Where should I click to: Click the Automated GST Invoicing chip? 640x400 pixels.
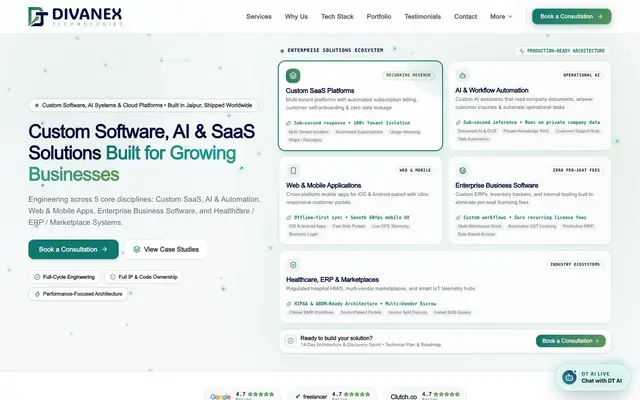[532, 227]
